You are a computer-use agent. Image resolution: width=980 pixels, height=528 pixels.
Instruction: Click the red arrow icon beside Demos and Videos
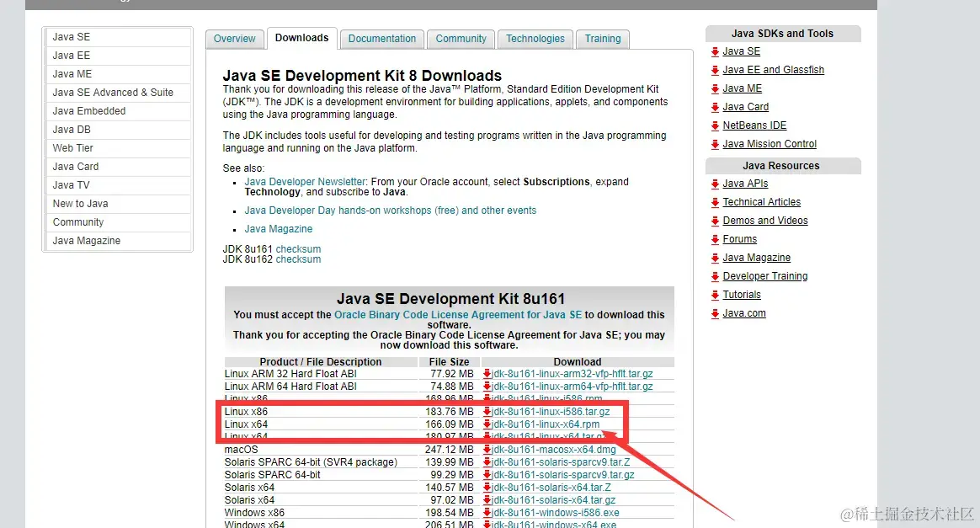click(715, 221)
